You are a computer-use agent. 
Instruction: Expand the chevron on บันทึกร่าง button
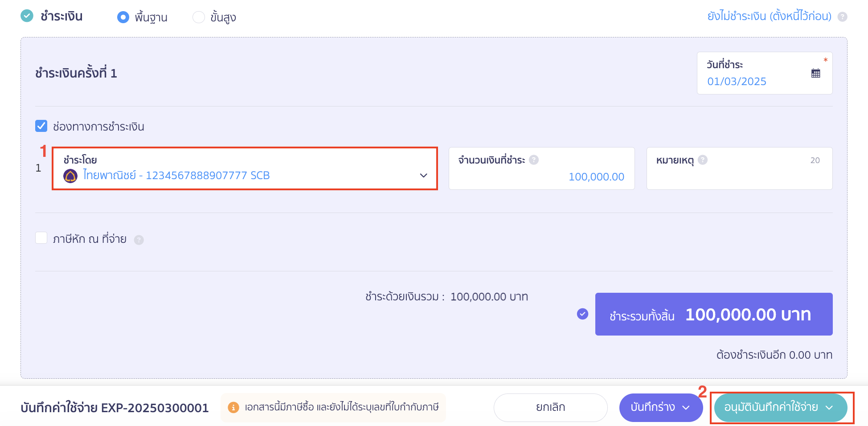coord(686,407)
